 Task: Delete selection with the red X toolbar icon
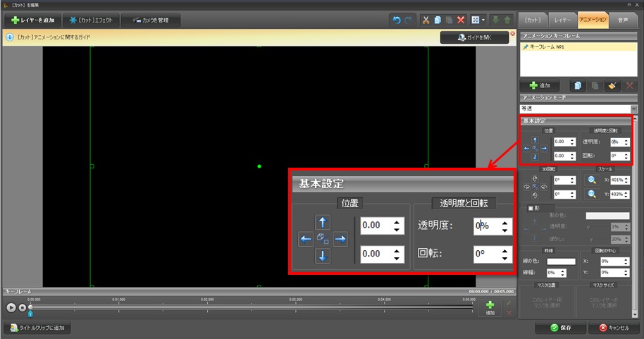coord(461,20)
